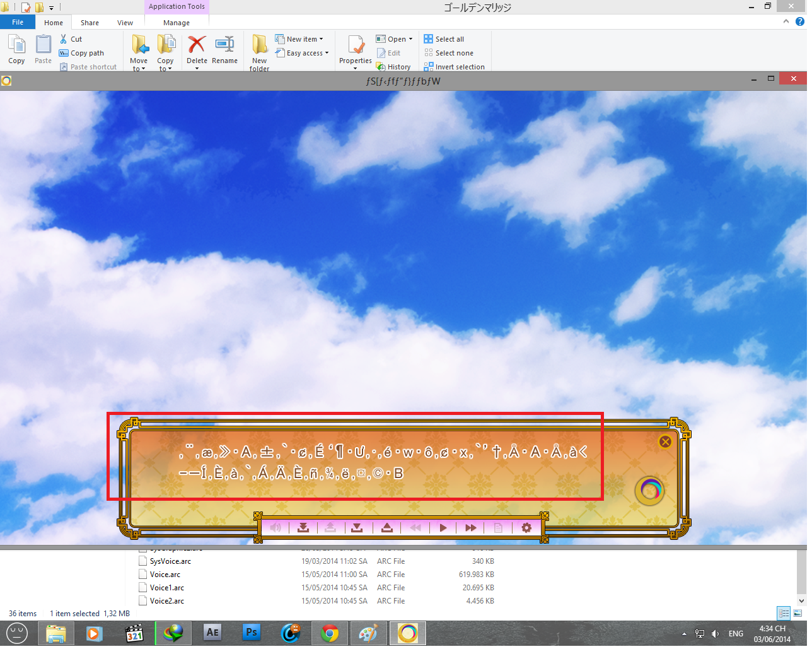Click the quick save icon in game toolbar
The width and height of the screenshot is (812, 666).
click(303, 527)
